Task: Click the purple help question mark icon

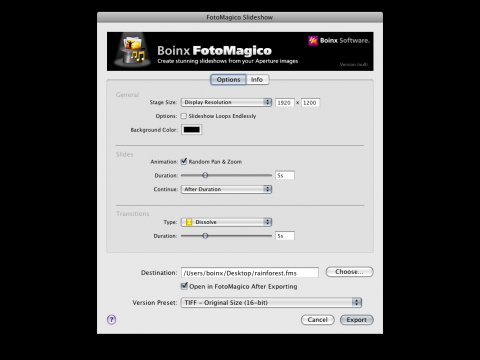Action: click(x=112, y=320)
